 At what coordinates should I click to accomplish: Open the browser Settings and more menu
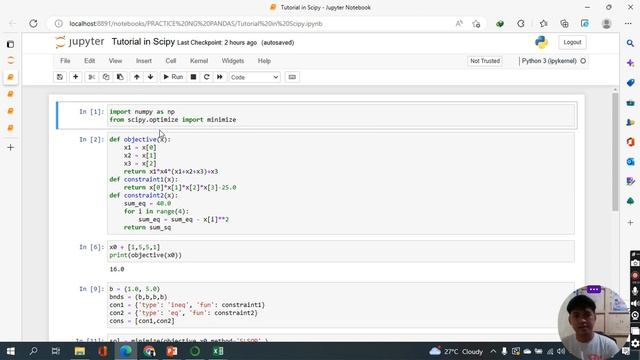coord(628,24)
